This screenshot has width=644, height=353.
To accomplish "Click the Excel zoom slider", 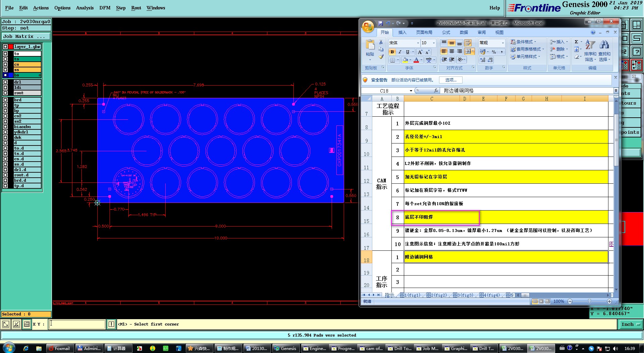I will click(x=589, y=301).
